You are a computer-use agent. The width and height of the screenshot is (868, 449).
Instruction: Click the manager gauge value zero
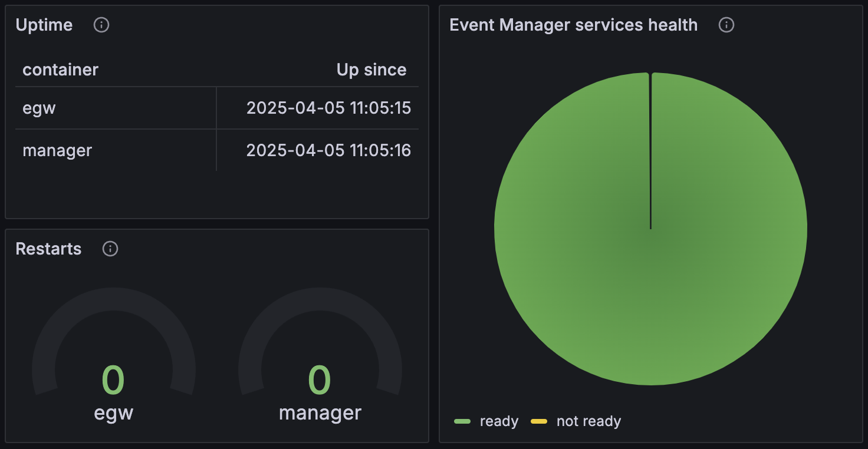[320, 380]
